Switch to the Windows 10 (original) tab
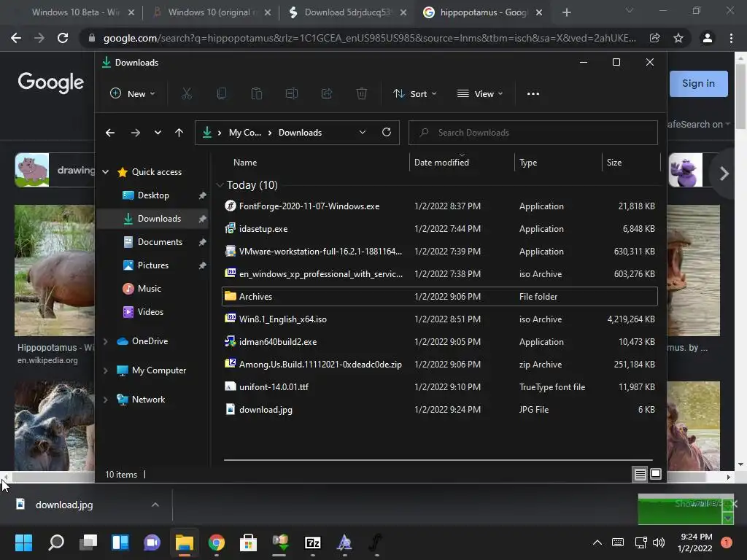 pos(209,12)
